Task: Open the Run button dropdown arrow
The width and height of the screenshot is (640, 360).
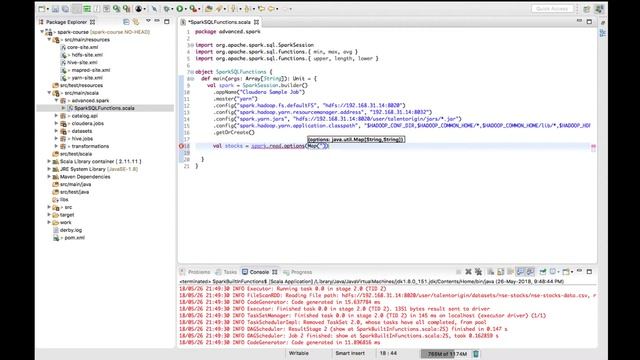Action: 186,9
